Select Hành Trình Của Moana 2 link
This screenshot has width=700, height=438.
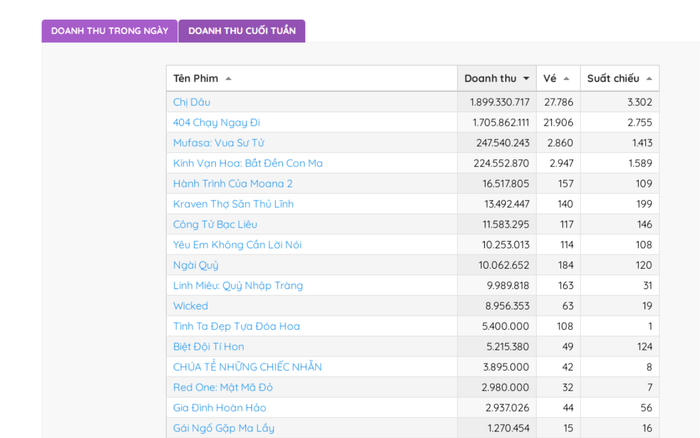pyautogui.click(x=232, y=184)
